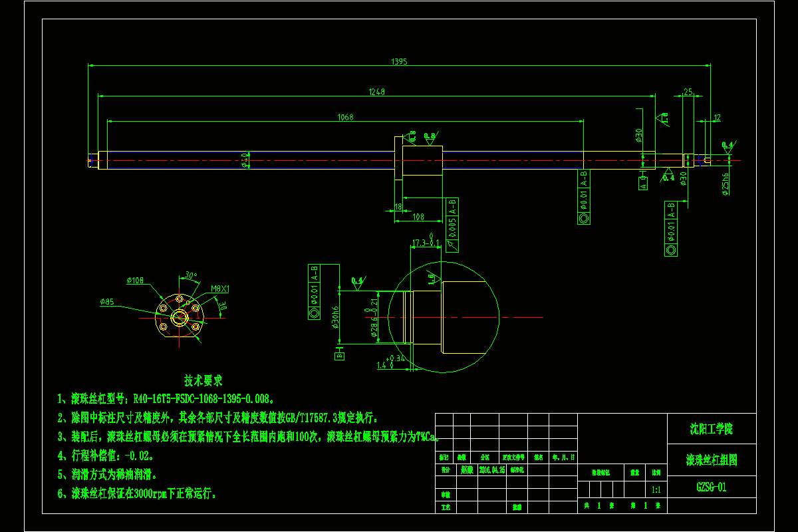Screen dimensions: 798x532
Task: Select note 3 about 100 run-in cycles
Action: (x=249, y=437)
